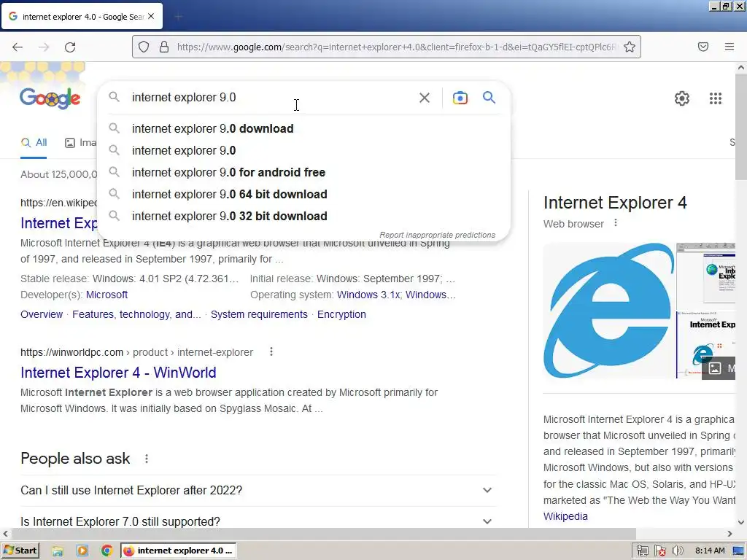747x560 pixels.
Task: Open People also ask options menu
Action: click(147, 459)
